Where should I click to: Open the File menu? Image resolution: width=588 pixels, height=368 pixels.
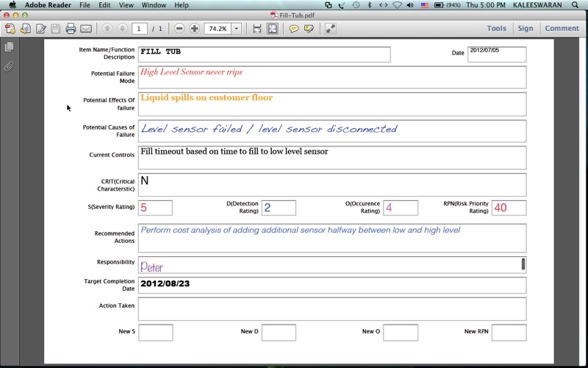coord(85,5)
